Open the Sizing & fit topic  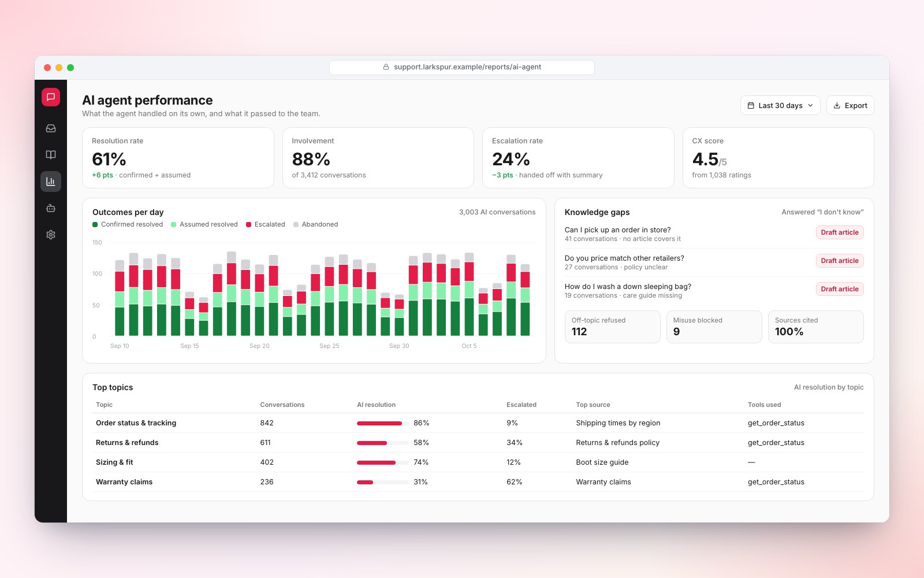[114, 462]
